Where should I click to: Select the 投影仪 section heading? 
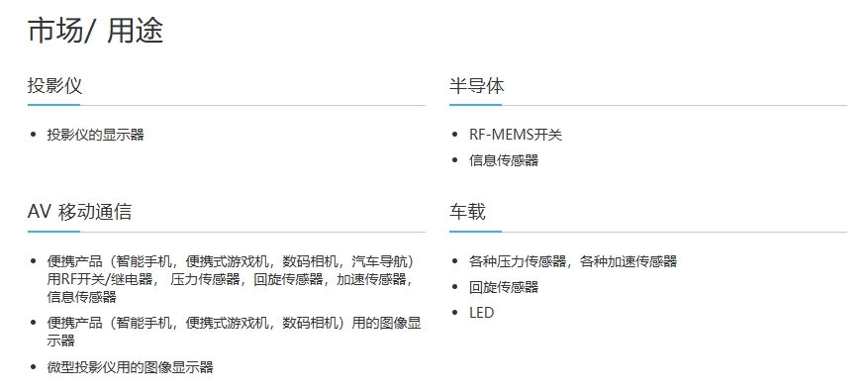[x=54, y=86]
